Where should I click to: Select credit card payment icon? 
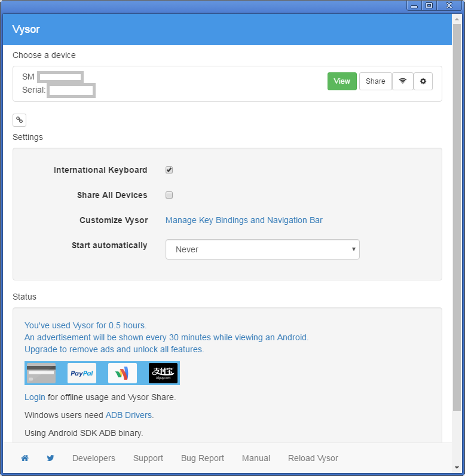[41, 373]
